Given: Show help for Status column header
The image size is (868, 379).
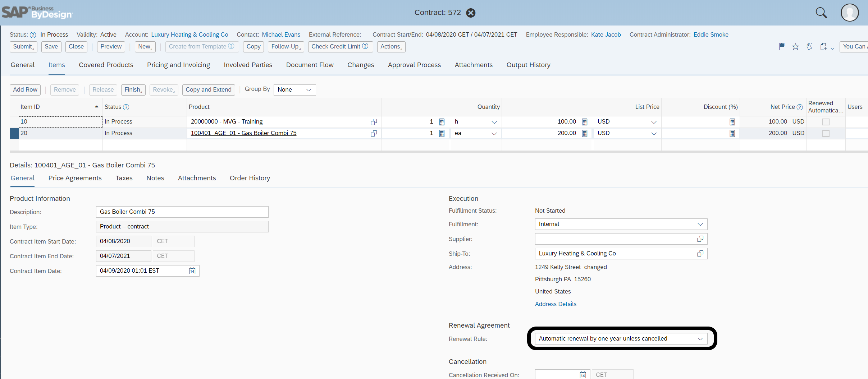Looking at the screenshot, I should 126,107.
